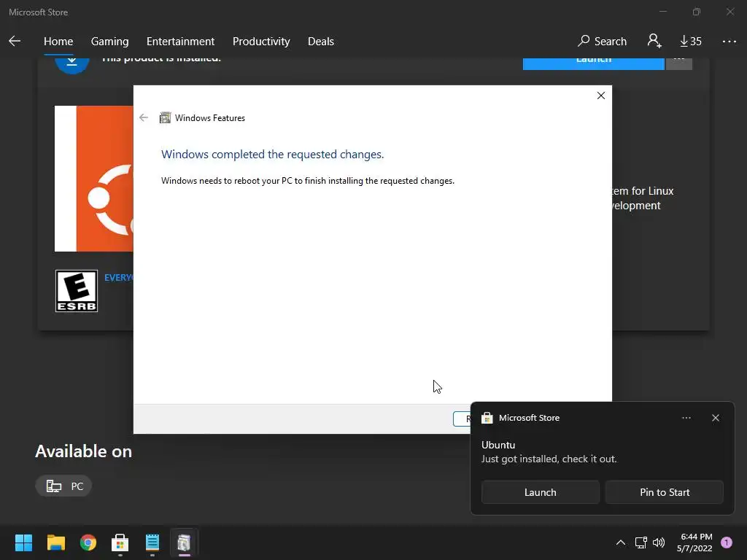747x560 pixels.
Task: Click the volume speaker tray icon
Action: (659, 542)
